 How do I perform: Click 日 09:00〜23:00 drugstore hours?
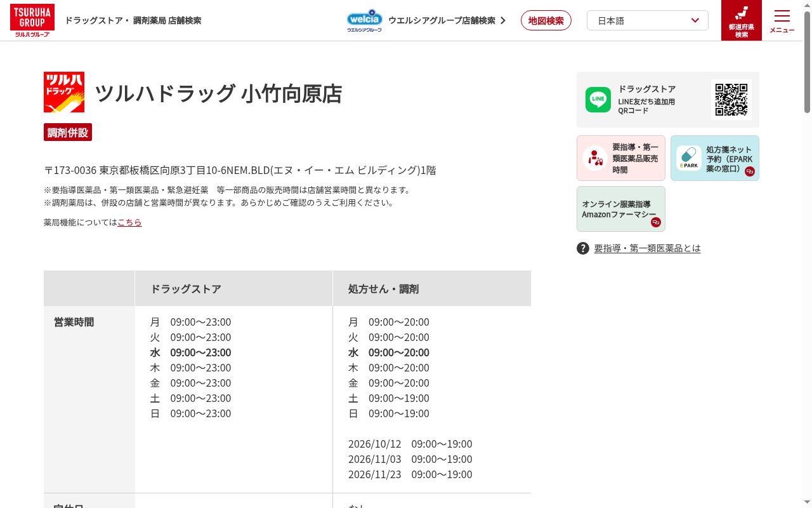(191, 413)
